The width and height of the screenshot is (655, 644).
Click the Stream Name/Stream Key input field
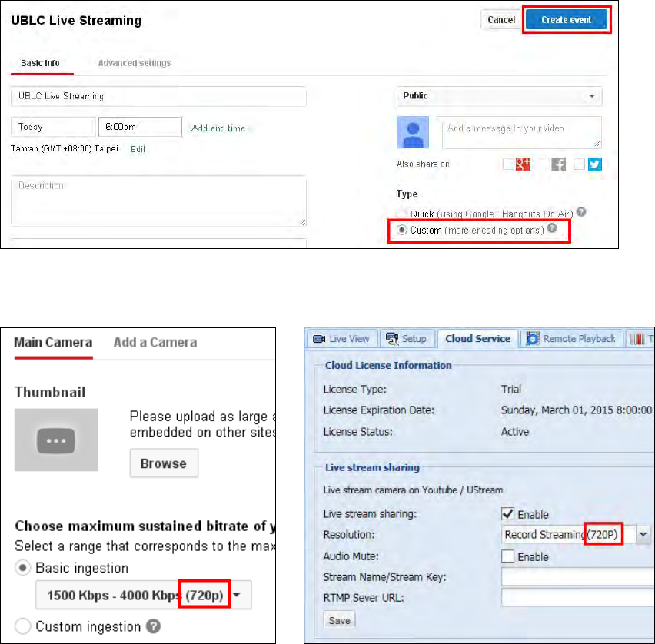[x=577, y=577]
